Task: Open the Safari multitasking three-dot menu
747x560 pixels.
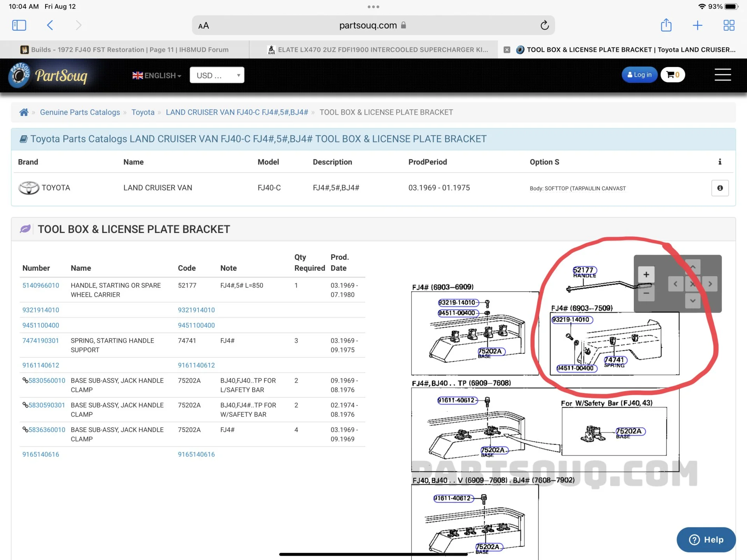Action: coord(373,7)
